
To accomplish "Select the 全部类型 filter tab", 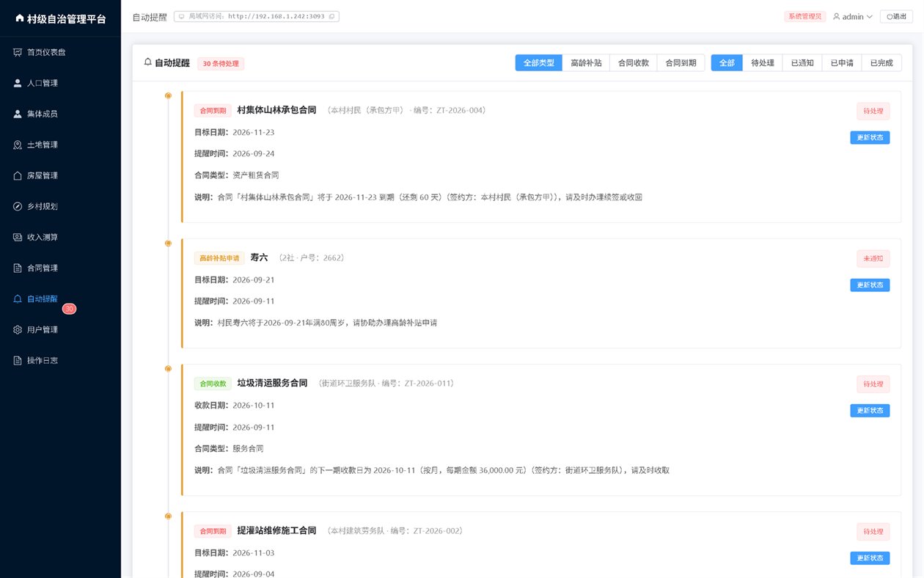I will tap(538, 63).
